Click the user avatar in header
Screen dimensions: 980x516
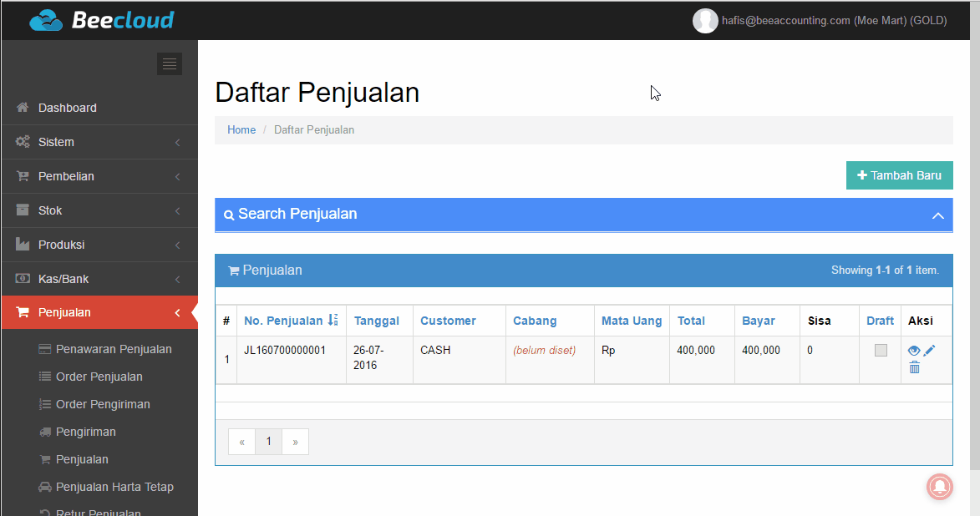pos(705,21)
